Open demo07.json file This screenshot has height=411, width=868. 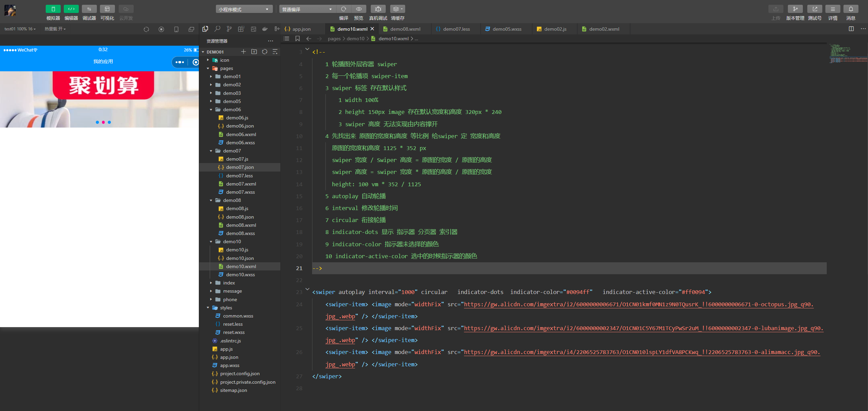coord(240,167)
